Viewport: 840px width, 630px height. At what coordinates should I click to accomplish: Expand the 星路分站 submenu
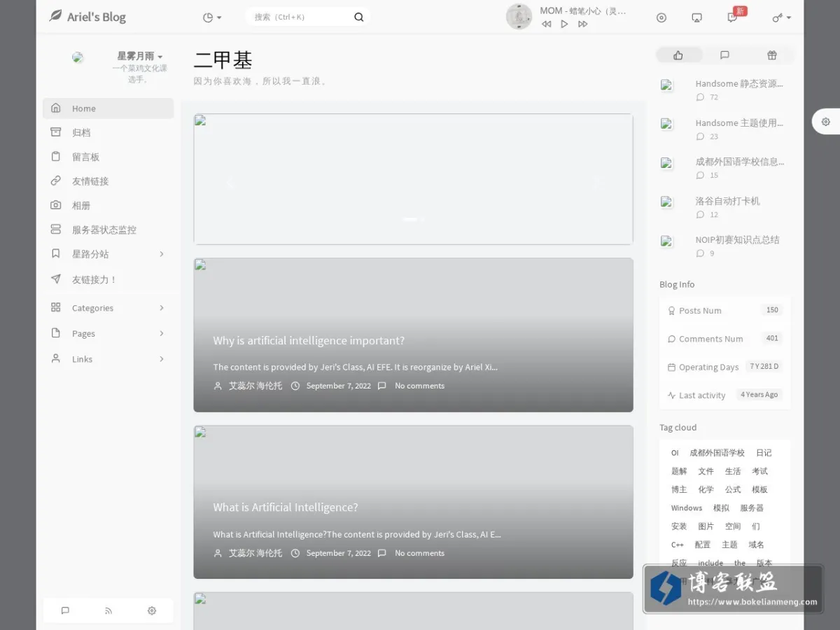pyautogui.click(x=108, y=254)
